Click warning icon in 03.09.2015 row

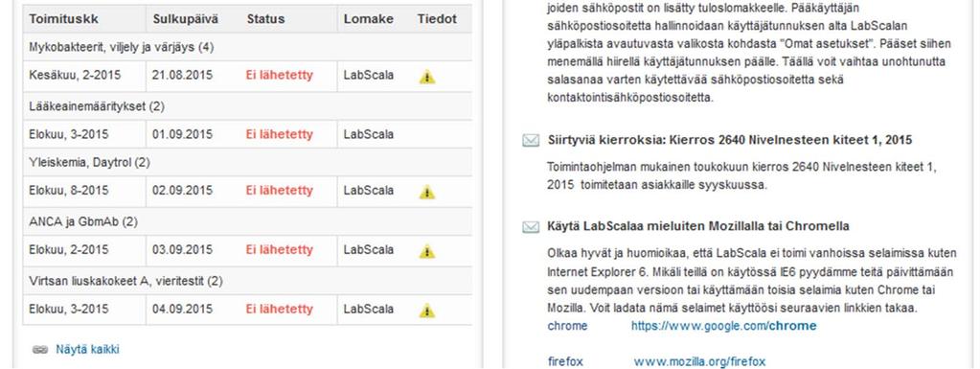[x=427, y=251]
